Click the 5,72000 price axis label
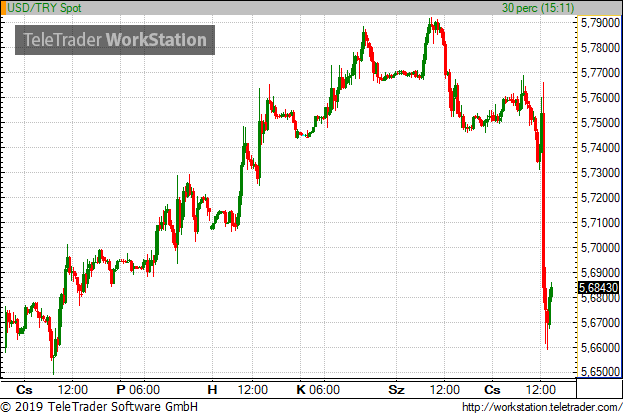Screen dimensions: 623x416 (x=600, y=197)
